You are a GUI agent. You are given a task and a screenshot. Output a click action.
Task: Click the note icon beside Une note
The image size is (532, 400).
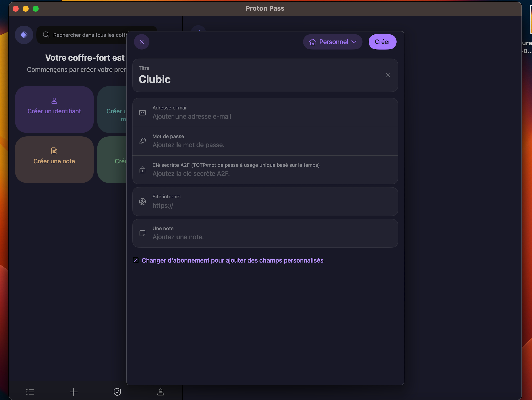(x=142, y=233)
